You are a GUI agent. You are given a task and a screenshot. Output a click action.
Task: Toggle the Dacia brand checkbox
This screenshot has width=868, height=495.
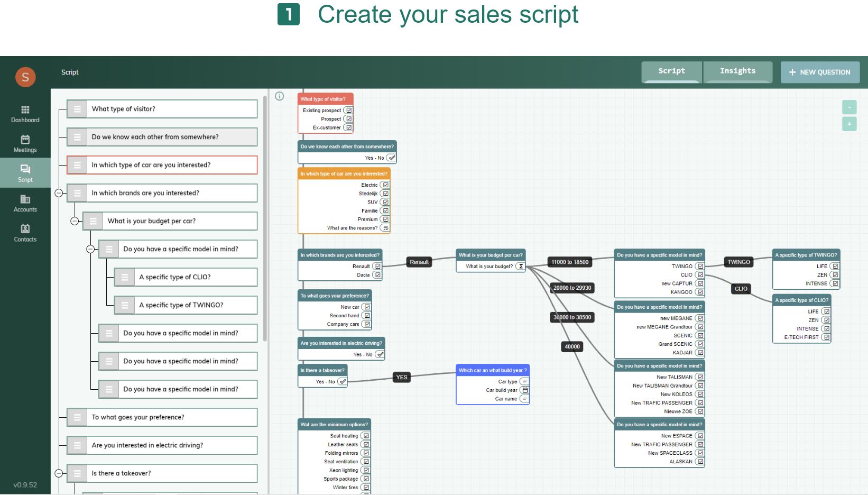coord(377,275)
